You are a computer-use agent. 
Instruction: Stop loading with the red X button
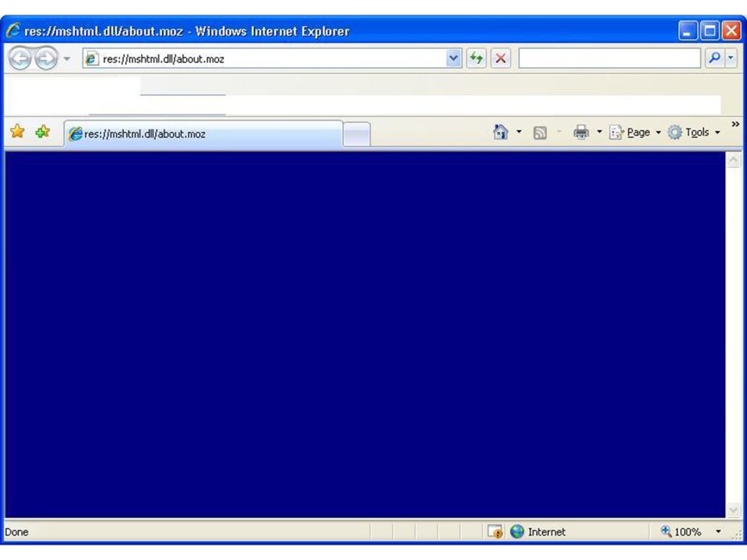[501, 59]
